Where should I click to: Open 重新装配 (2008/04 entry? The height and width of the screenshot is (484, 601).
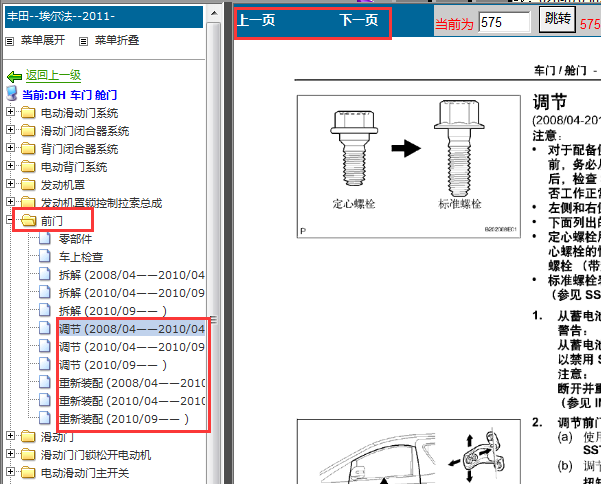(131, 383)
